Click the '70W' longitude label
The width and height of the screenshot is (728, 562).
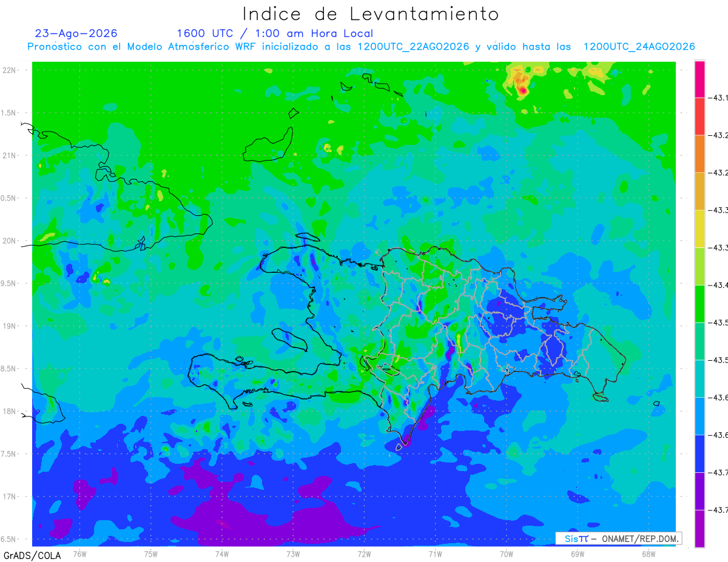507,554
